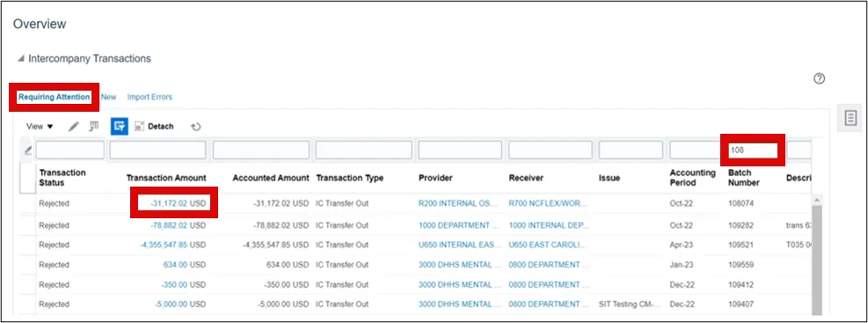Open the R200 INTERNAL OS provider link
This screenshot has height=323, width=868.
456,204
